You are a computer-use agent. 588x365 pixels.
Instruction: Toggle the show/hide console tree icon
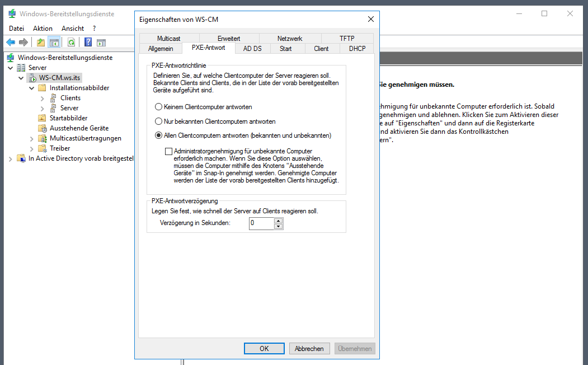click(x=54, y=43)
